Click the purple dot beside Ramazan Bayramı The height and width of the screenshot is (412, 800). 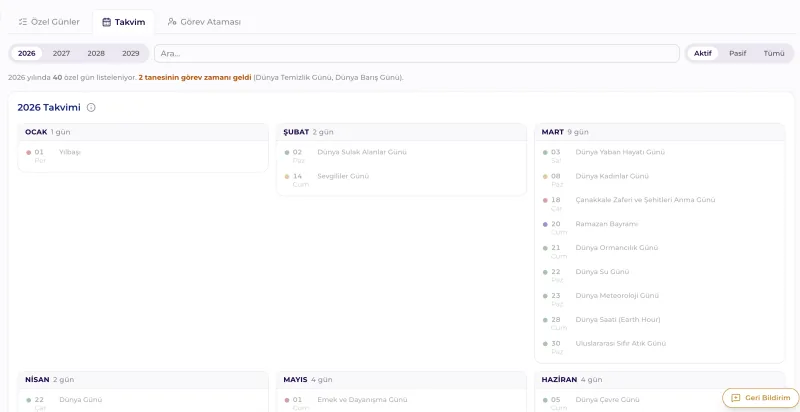click(x=545, y=224)
